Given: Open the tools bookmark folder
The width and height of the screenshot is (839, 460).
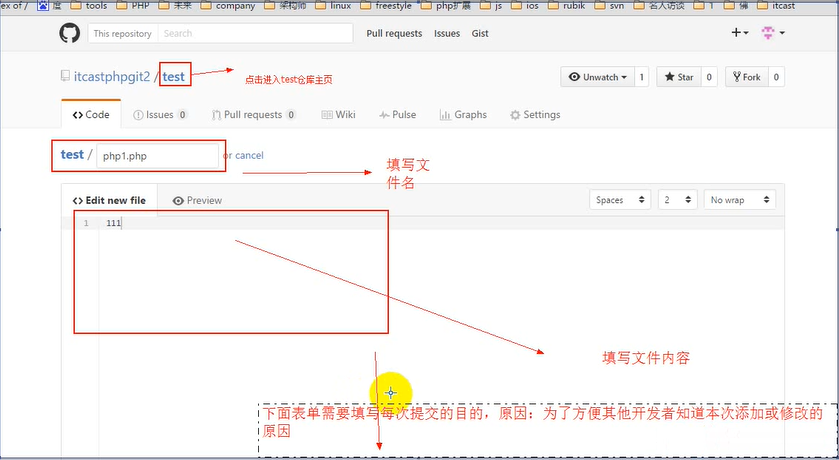Looking at the screenshot, I should click(89, 5).
